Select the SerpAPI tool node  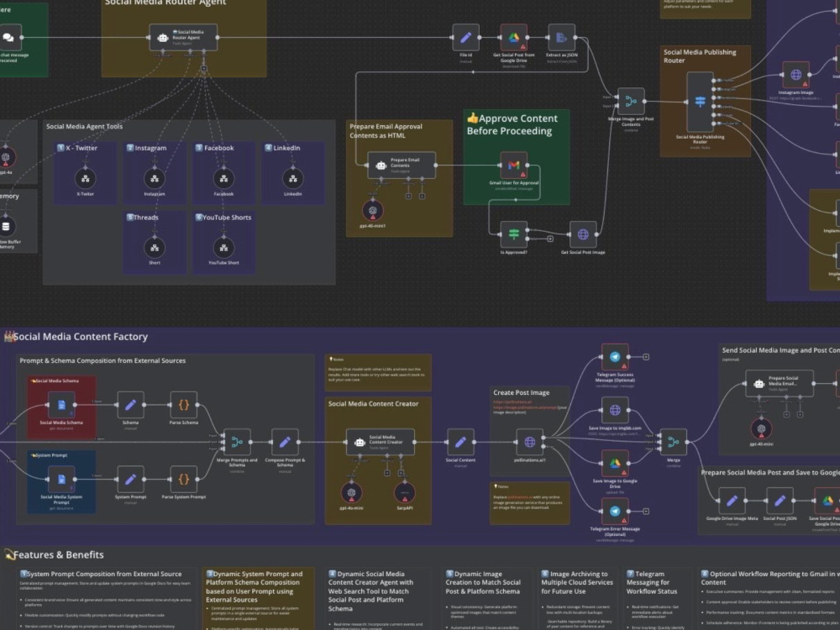(405, 493)
